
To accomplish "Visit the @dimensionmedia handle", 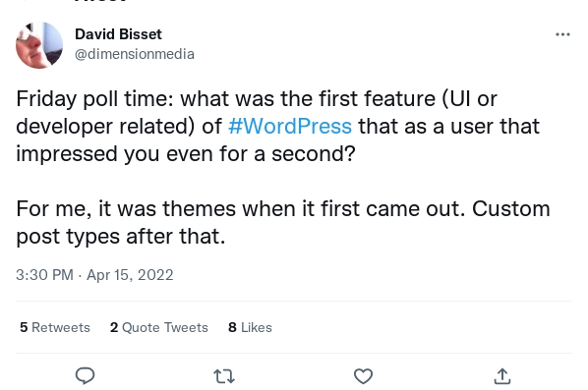I will click(x=135, y=54).
